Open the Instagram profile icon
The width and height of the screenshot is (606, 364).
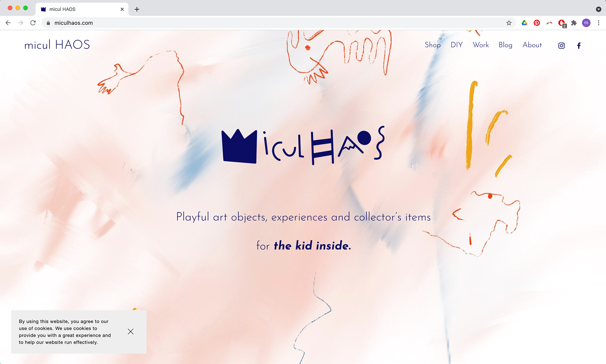pos(561,45)
